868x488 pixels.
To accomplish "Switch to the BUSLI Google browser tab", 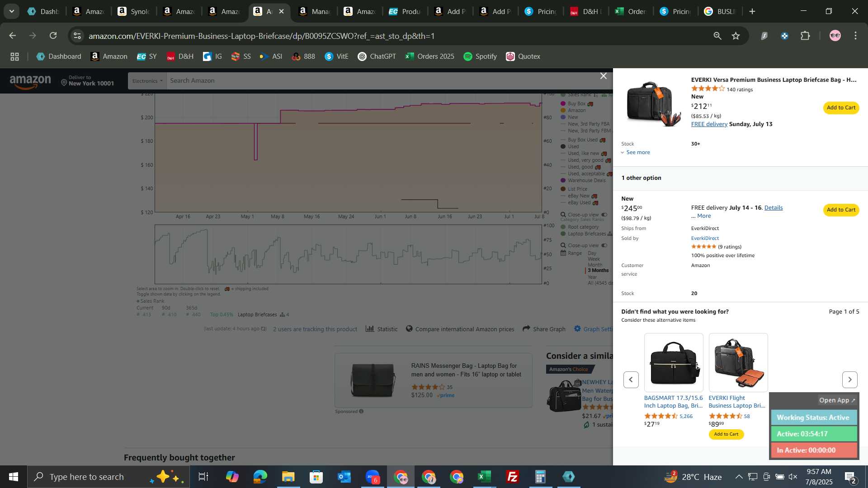I will 720,11.
